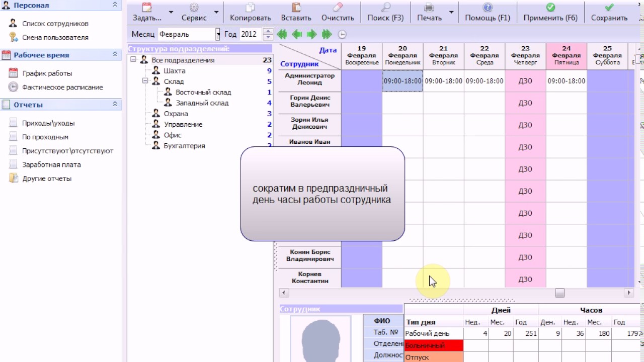This screenshot has height=362, width=644.
Task: Jump back with the double left arrow
Action: tap(282, 34)
